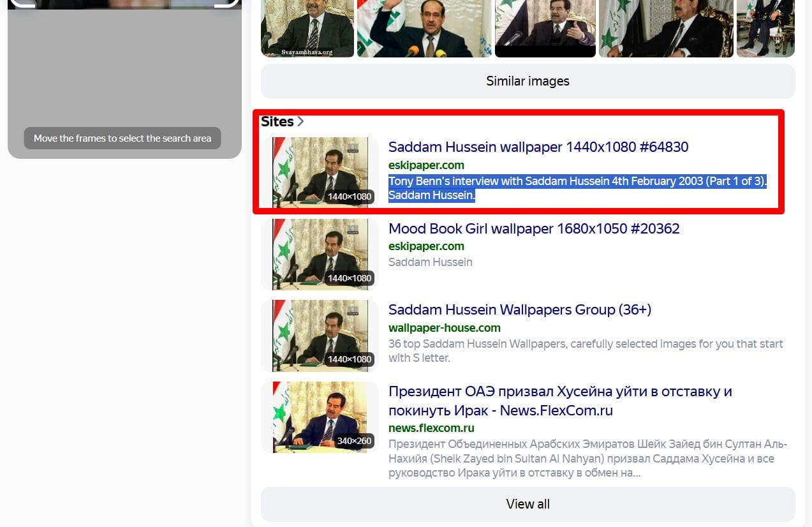This screenshot has width=812, height=527.
Task: Expand the Sites section chevron
Action: [301, 121]
